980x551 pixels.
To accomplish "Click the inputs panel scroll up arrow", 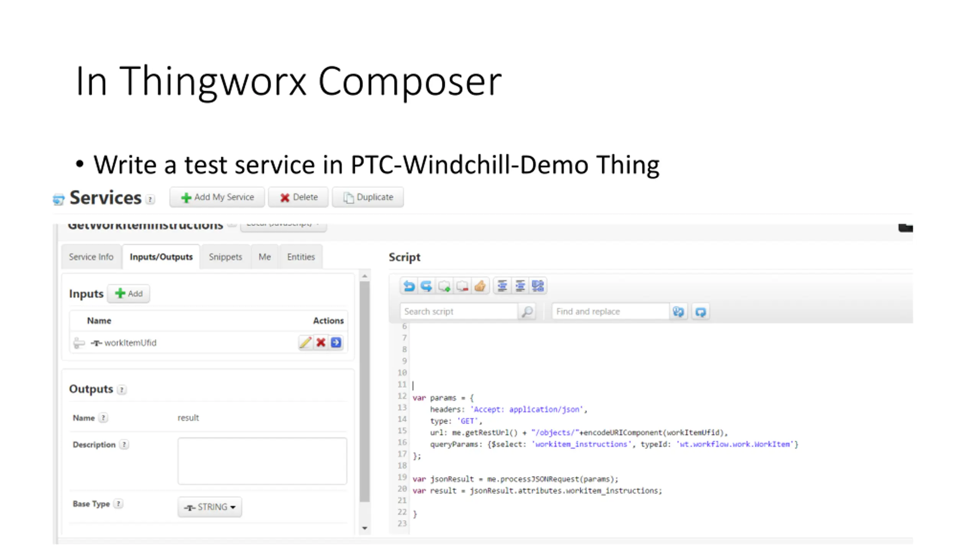I will tap(365, 275).
